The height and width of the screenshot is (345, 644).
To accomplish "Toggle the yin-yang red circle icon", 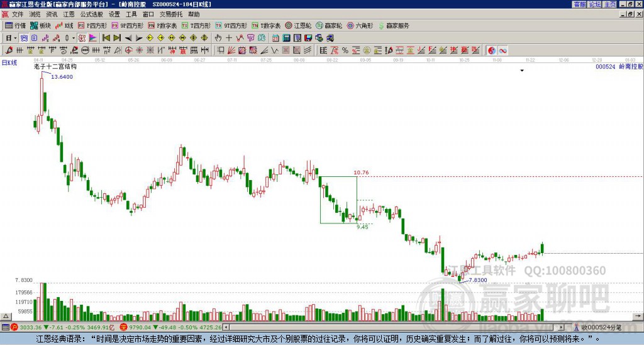I will click(x=492, y=50).
